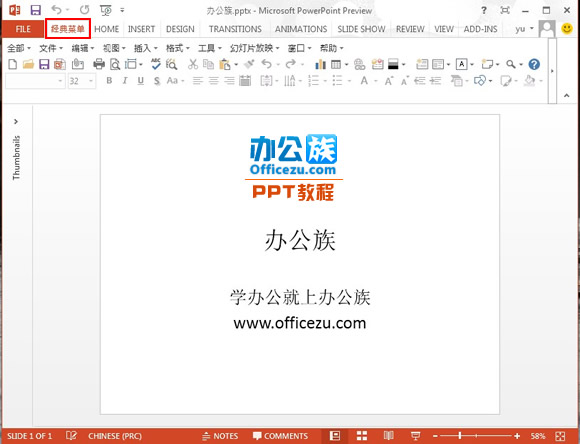Open the 文件 menu
The image size is (580, 444).
tap(51, 48)
